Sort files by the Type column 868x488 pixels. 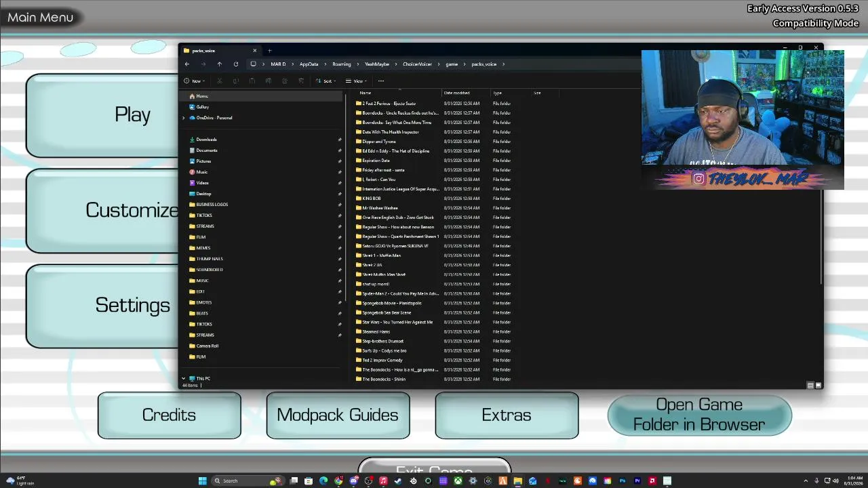[511, 93]
